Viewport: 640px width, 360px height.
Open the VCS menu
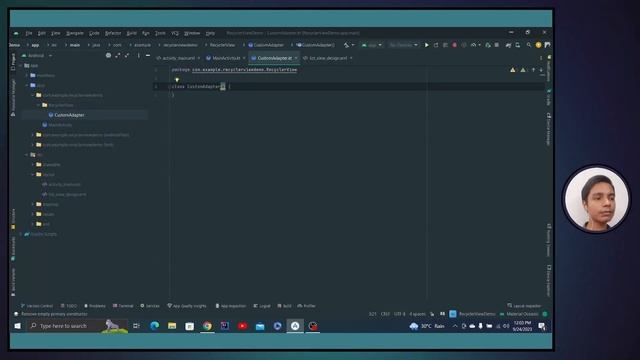[175, 33]
